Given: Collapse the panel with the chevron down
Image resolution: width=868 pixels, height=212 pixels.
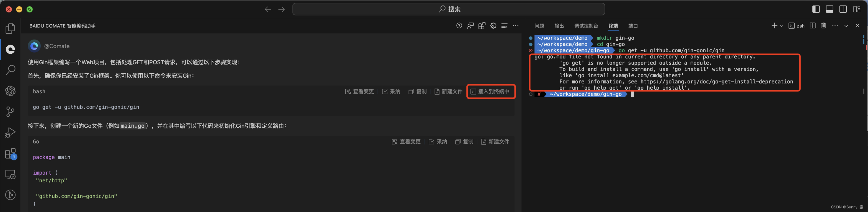Looking at the screenshot, I should click(846, 26).
